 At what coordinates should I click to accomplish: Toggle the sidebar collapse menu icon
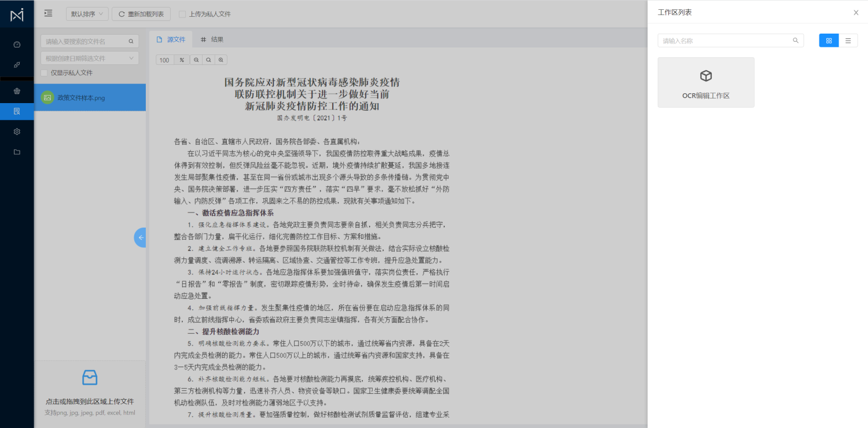pos(48,13)
